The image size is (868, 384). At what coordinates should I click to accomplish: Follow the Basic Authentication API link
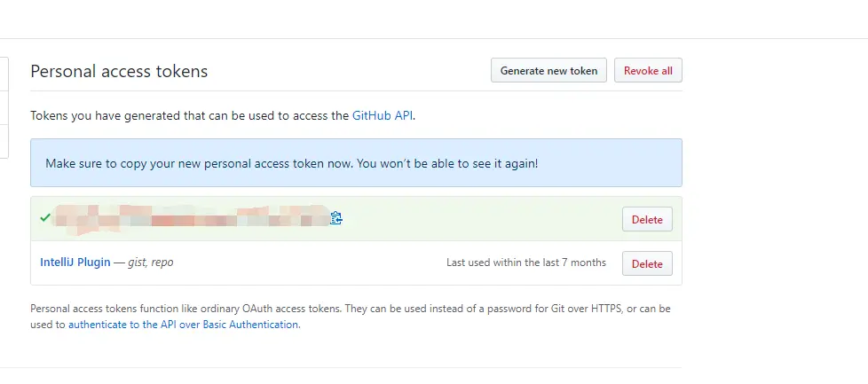tap(183, 325)
